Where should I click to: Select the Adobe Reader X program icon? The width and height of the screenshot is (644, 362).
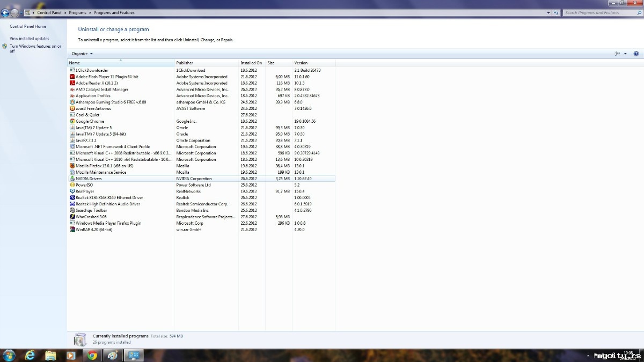[x=72, y=83]
